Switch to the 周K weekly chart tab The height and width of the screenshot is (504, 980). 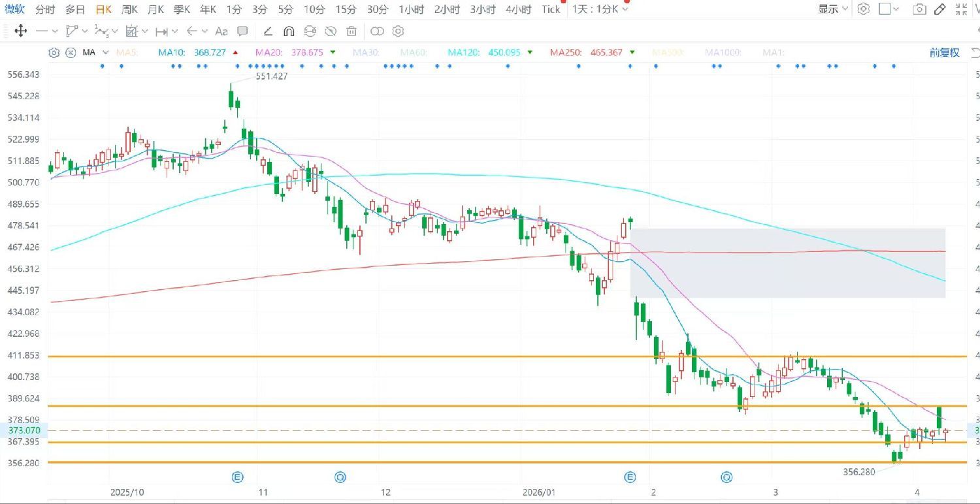click(129, 9)
